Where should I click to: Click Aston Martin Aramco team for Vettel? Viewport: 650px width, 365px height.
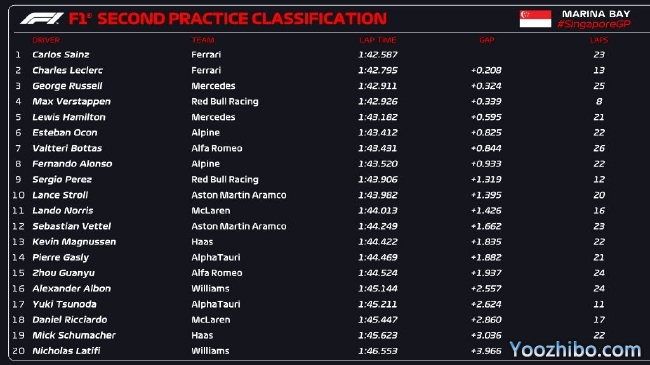(x=239, y=226)
